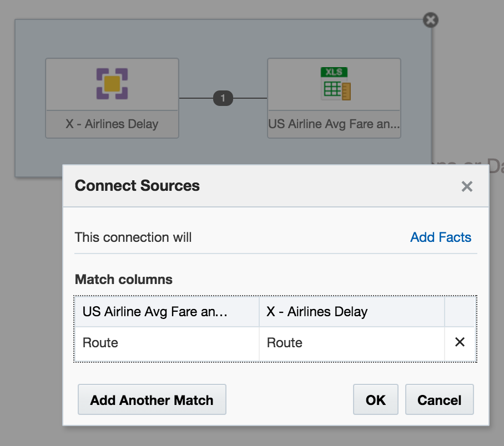504x446 pixels.
Task: Click the X - Airlines Delay data set icon
Action: pos(112,84)
